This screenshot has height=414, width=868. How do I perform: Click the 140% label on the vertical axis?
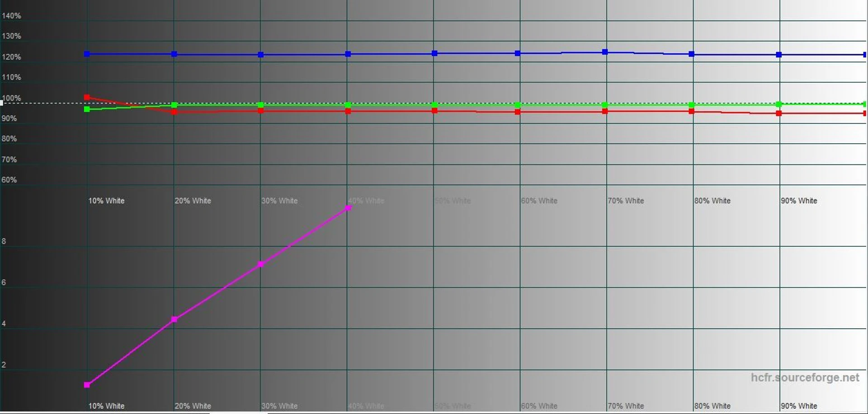point(11,16)
